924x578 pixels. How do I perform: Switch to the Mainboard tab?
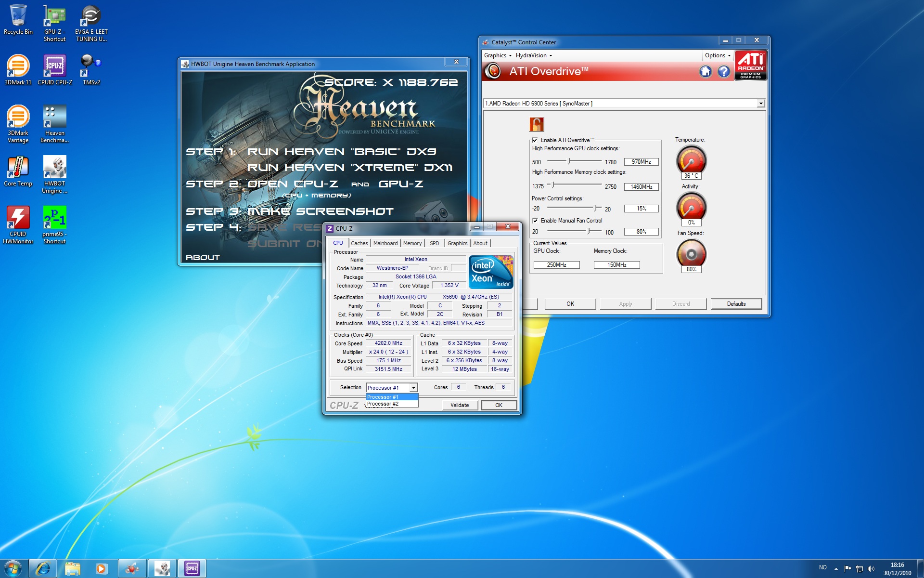385,243
